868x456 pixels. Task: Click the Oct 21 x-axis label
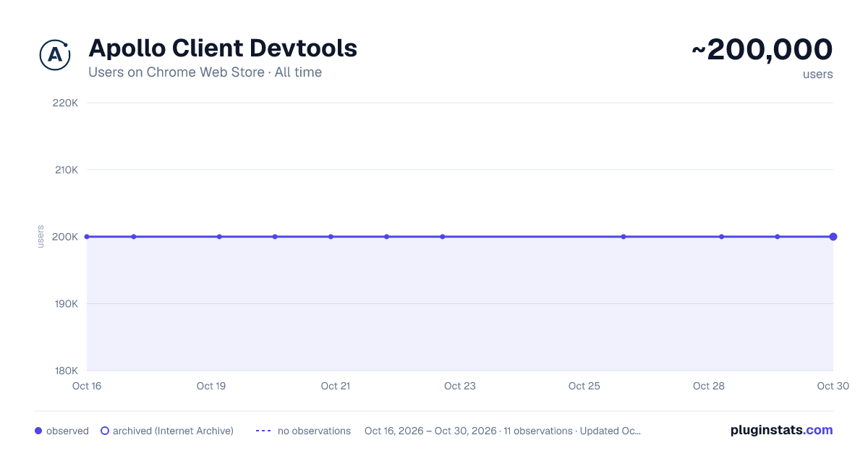tap(336, 386)
